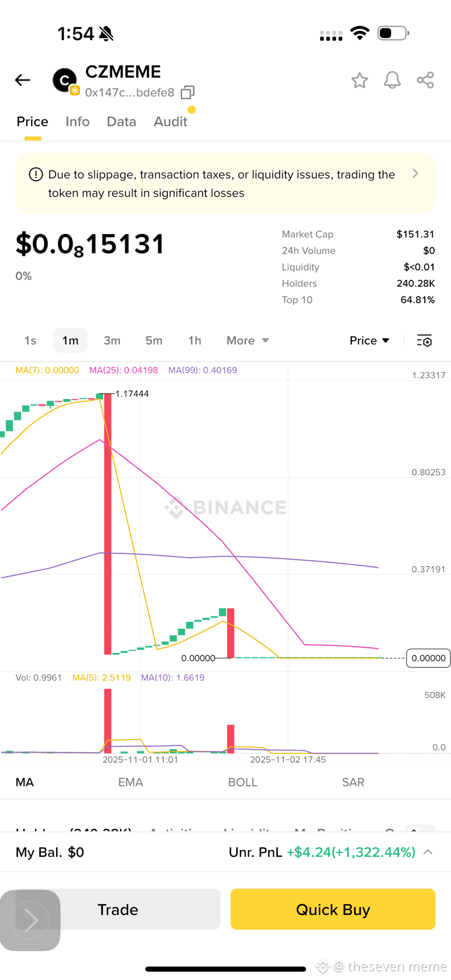Tap the Trade button
The image size is (451, 980).
118,909
